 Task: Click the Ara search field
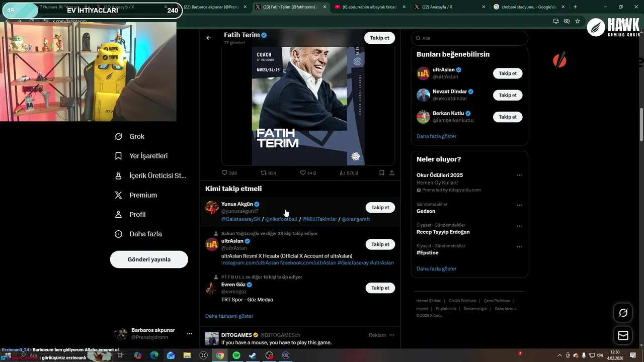[x=469, y=38]
